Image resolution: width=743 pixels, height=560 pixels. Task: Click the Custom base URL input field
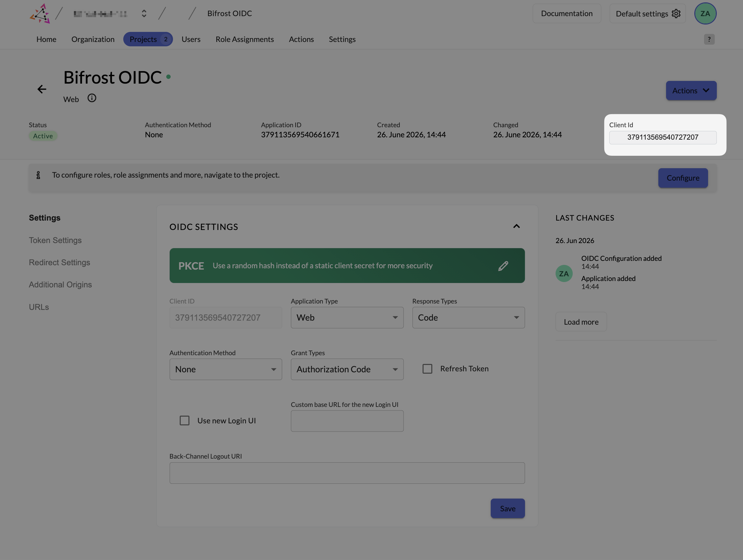point(347,421)
